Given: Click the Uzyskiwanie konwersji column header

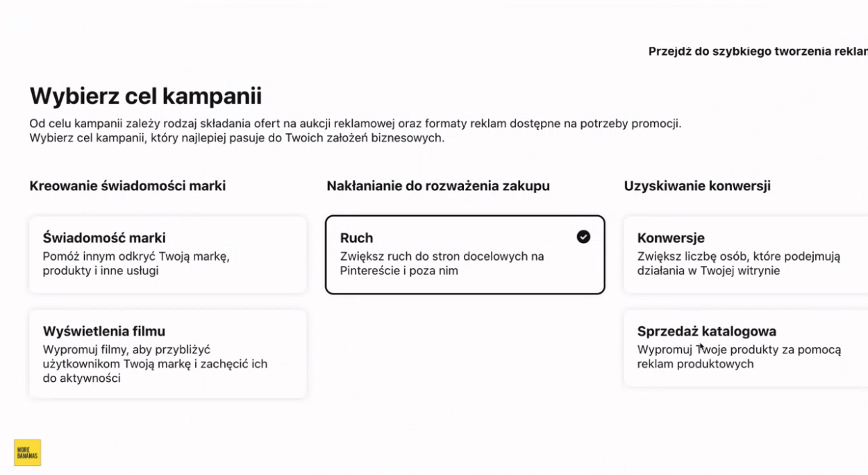Looking at the screenshot, I should click(x=696, y=186).
